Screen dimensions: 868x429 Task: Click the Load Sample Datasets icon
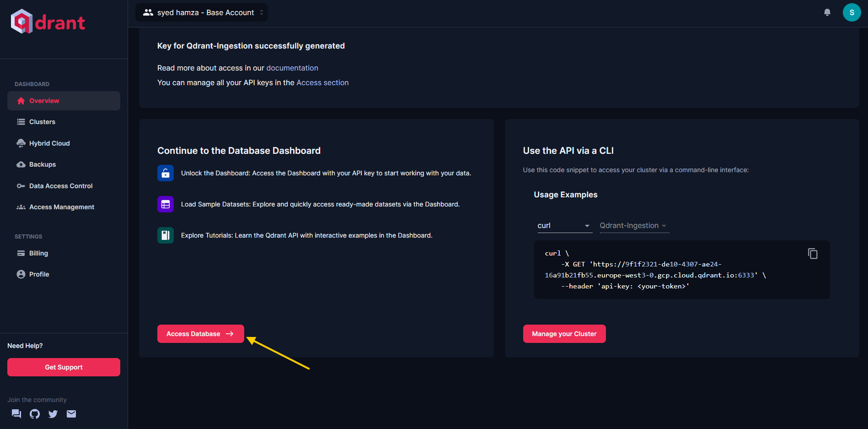pyautogui.click(x=165, y=204)
